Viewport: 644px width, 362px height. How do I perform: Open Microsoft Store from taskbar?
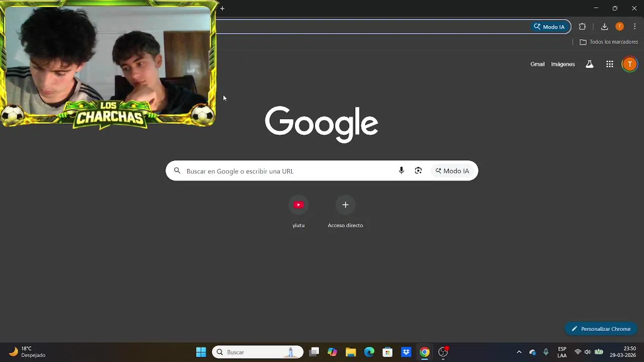387,352
